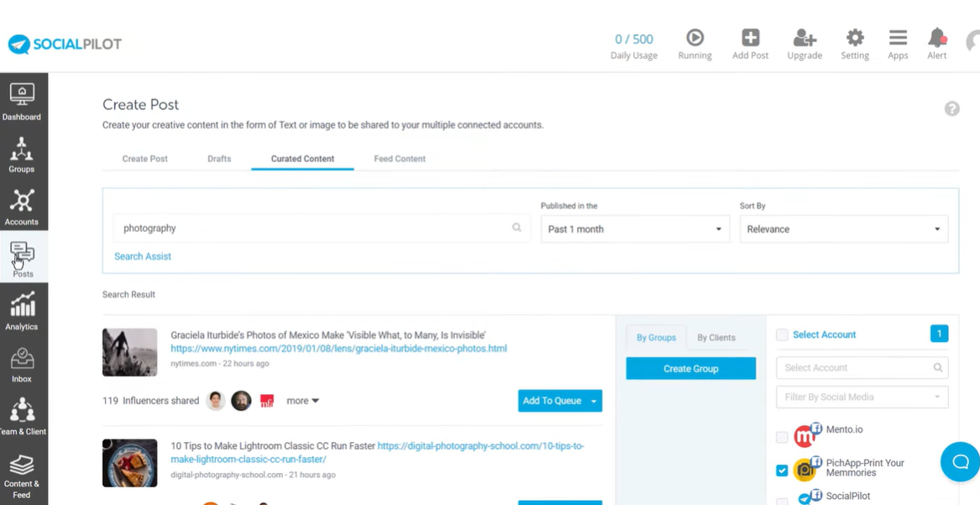This screenshot has width=980, height=505.
Task: Check the Mento.io account checkbox
Action: pos(782,437)
